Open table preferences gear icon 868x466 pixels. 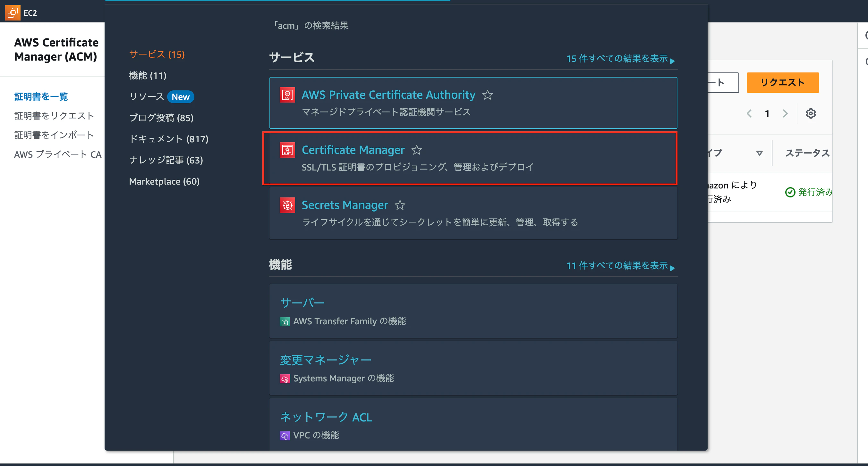pos(810,113)
